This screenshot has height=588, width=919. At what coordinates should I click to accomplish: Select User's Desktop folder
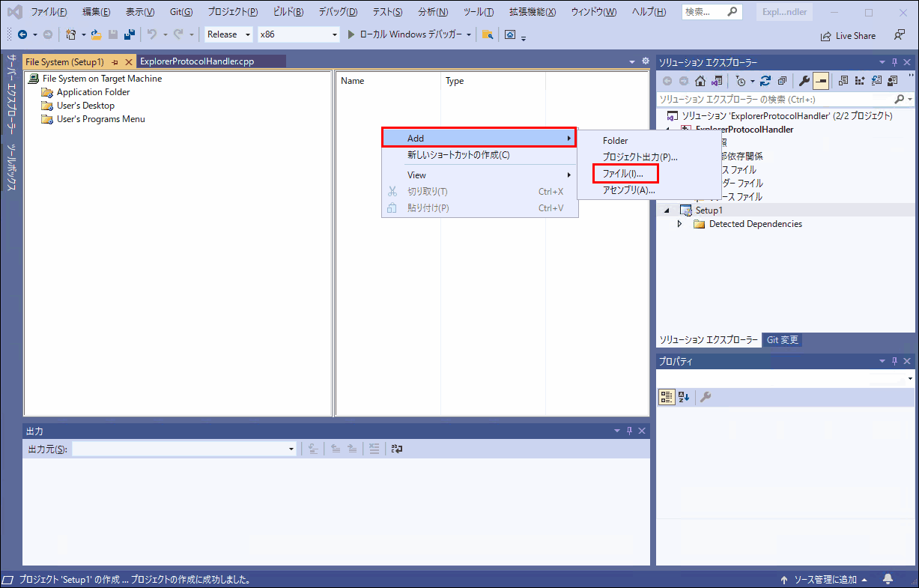[x=85, y=106]
